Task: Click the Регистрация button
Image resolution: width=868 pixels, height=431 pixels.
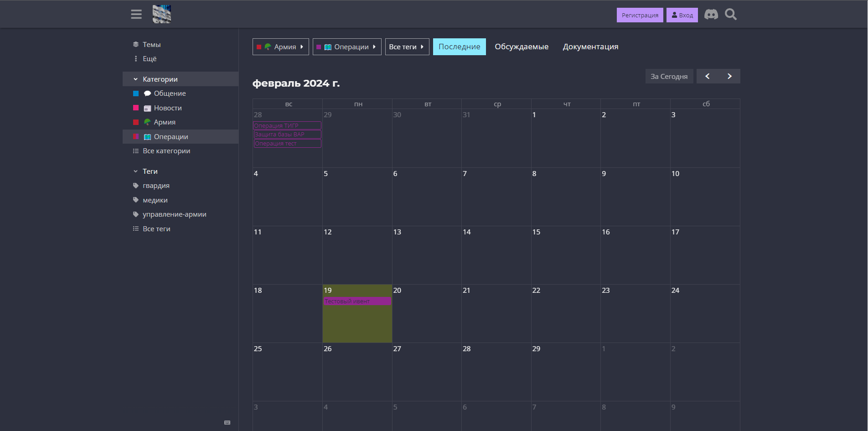Action: (640, 15)
